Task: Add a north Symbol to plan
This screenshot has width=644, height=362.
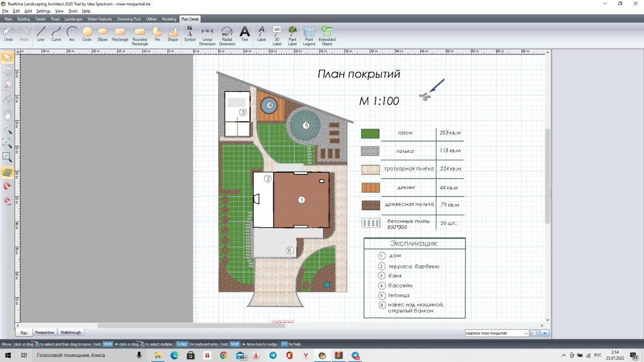Action: click(x=190, y=34)
